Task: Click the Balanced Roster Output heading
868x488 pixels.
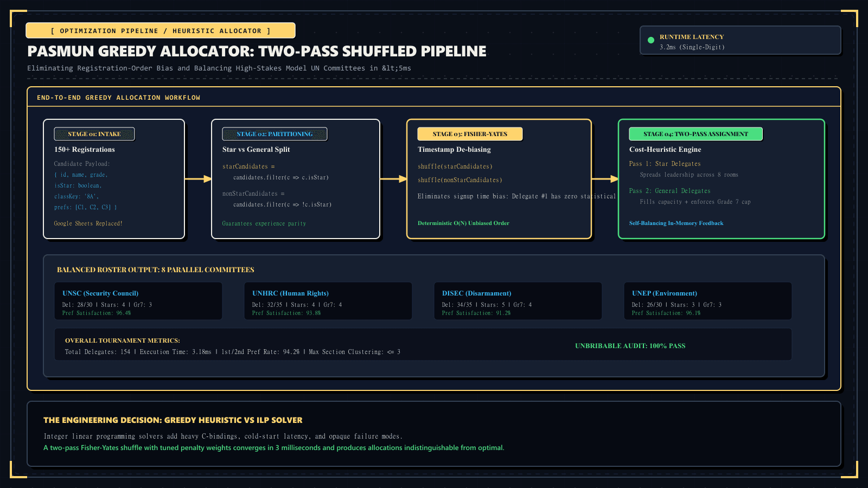Action: (156, 270)
